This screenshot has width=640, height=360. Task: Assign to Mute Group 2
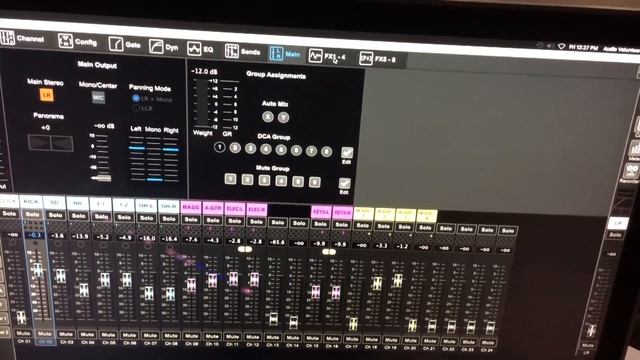tap(247, 180)
